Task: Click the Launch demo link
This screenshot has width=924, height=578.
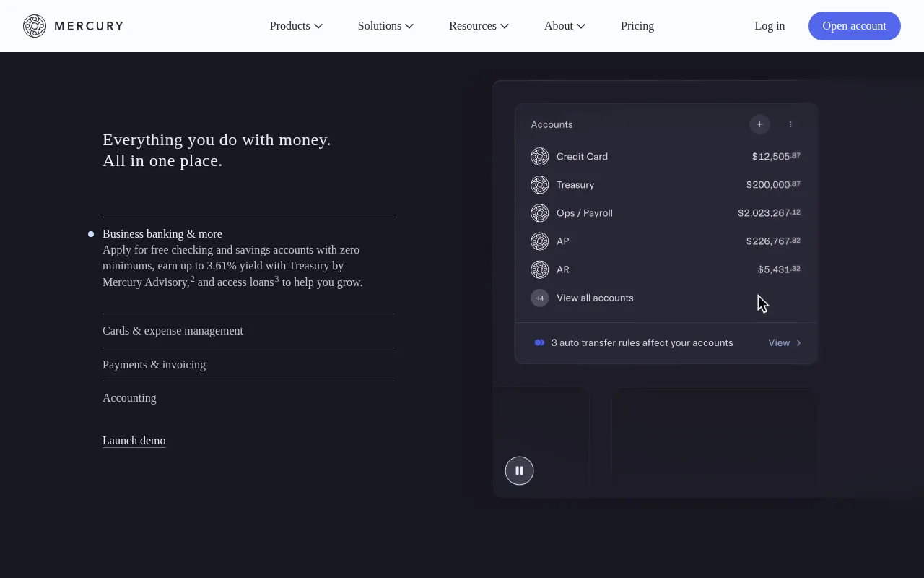Action: click(134, 441)
